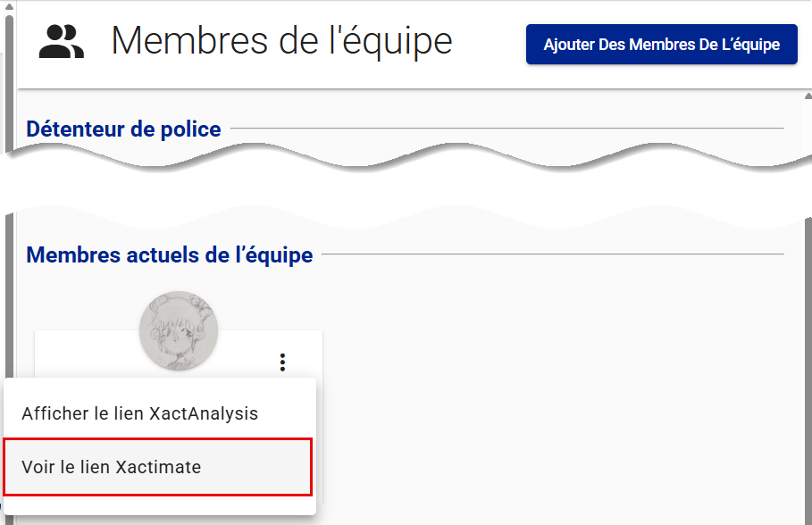The image size is (812, 525).
Task: Open the three-dot member options menu
Action: [x=282, y=362]
